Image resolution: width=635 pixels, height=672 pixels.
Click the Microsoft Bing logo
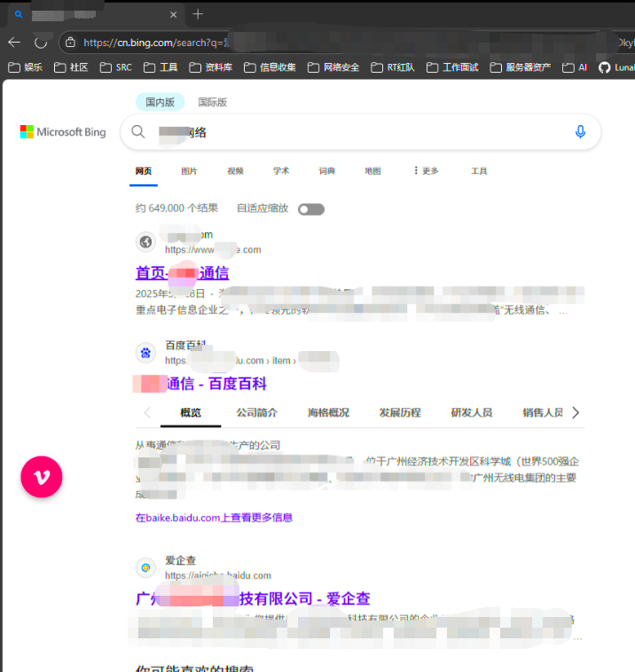pyautogui.click(x=63, y=132)
